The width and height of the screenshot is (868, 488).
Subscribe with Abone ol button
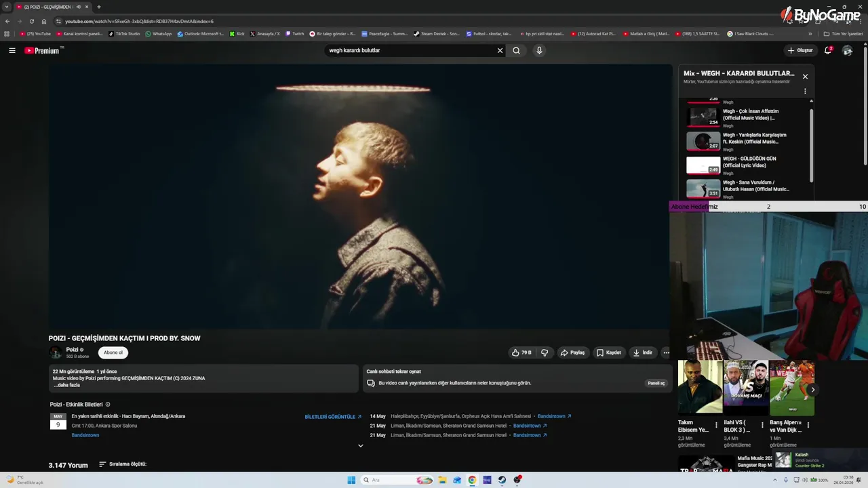[113, 352]
